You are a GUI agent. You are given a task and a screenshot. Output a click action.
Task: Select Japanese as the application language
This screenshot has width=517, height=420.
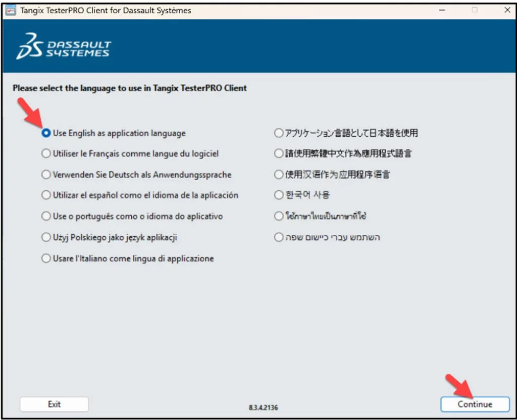point(278,133)
